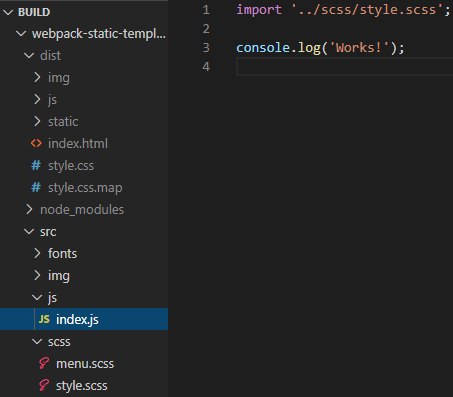Expand the node_modules folder chevron
The height and width of the screenshot is (397, 453).
pyautogui.click(x=29, y=210)
